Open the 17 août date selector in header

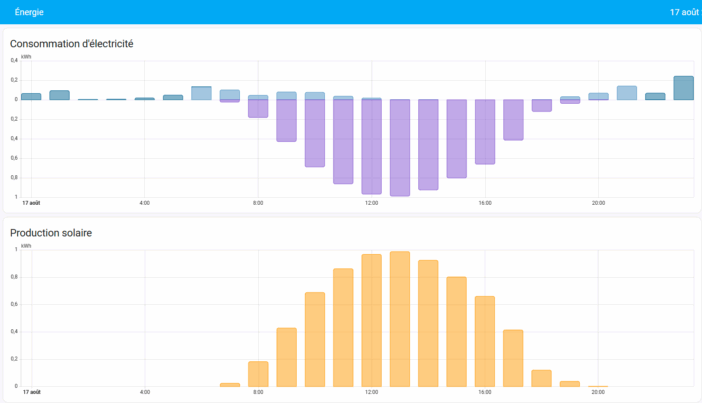coord(683,12)
